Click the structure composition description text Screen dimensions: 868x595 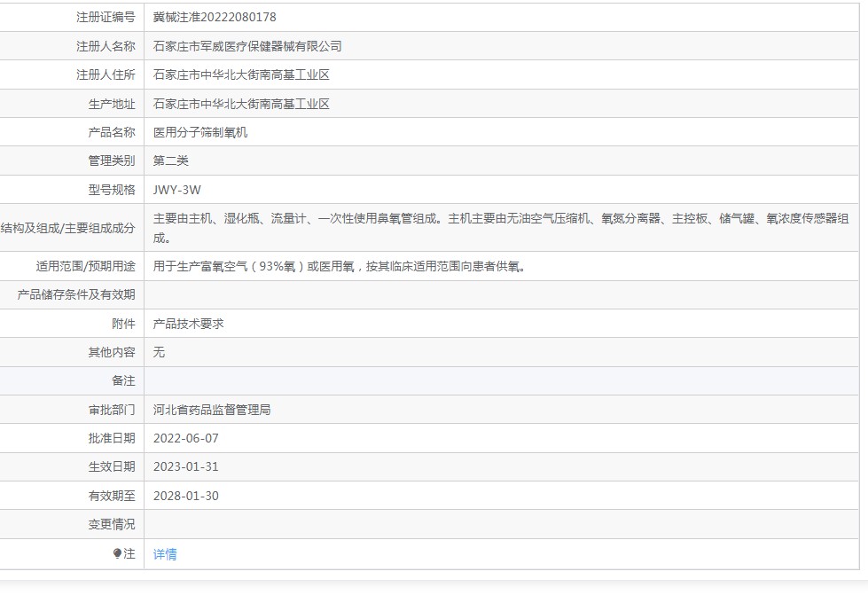coord(501,228)
